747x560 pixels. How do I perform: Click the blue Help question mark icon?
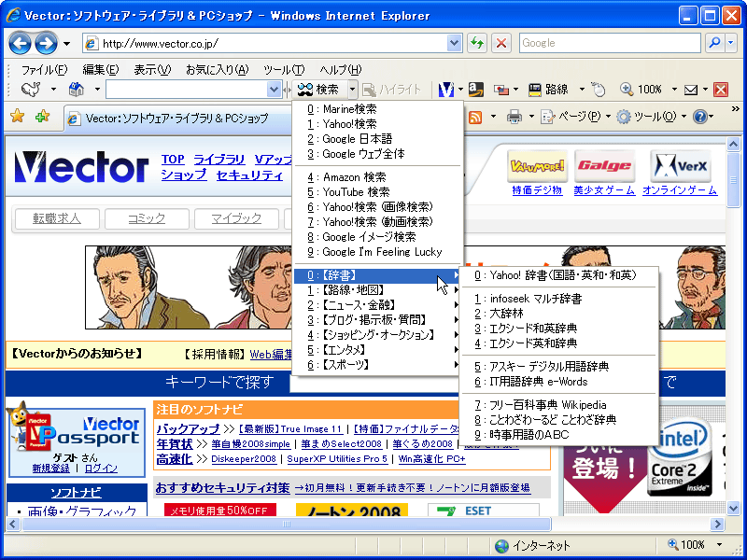(699, 117)
